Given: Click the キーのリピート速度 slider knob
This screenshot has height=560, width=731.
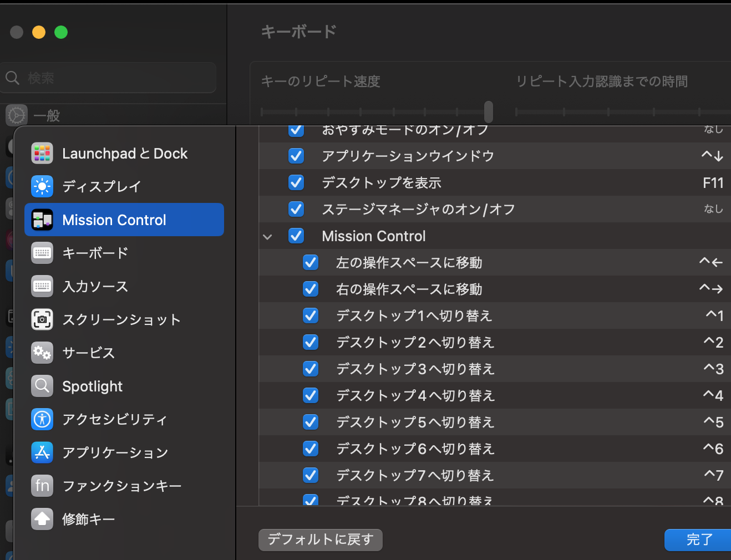Looking at the screenshot, I should (488, 111).
